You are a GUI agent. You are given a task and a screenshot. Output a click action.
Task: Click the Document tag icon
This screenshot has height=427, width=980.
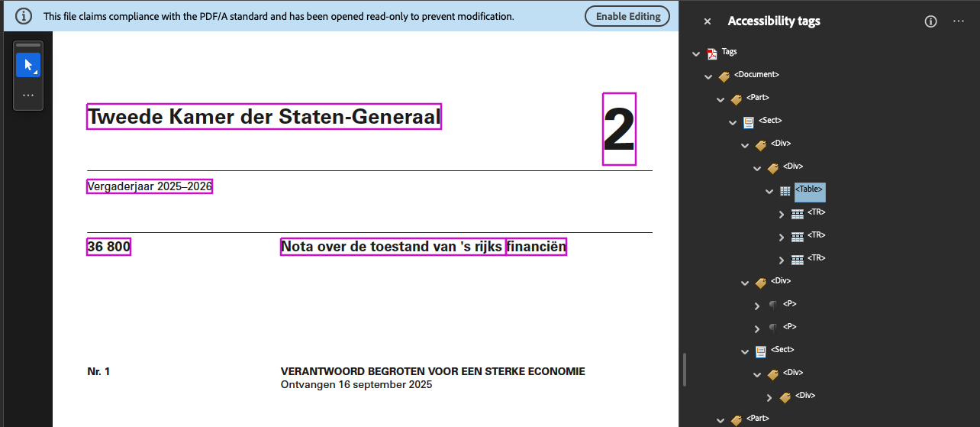click(724, 76)
